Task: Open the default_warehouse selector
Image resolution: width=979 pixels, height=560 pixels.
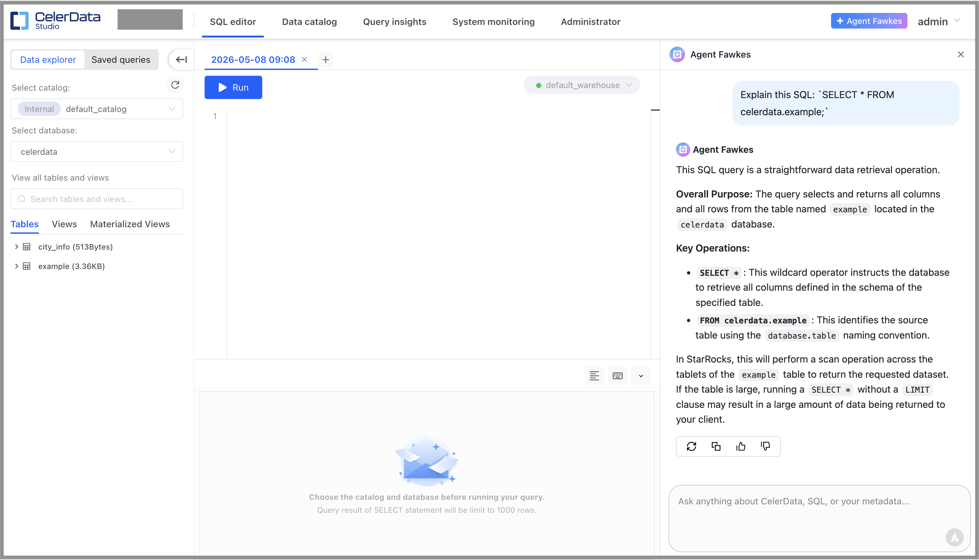Action: click(582, 85)
